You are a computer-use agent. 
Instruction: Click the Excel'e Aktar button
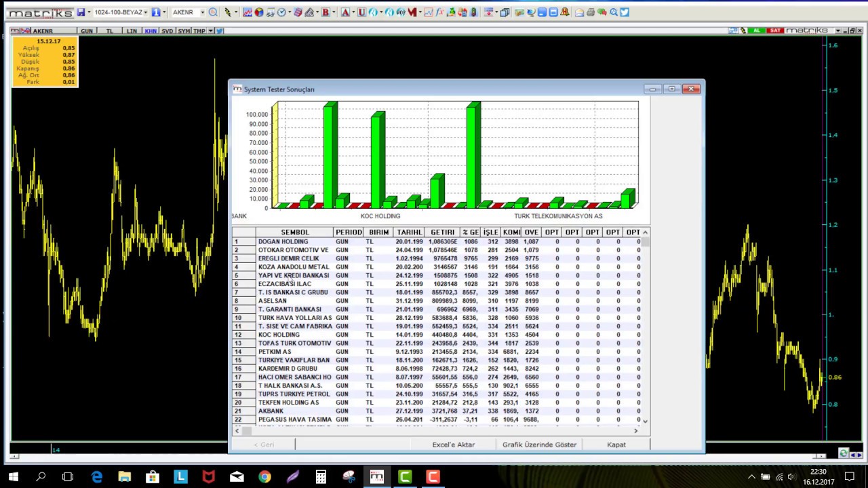454,445
